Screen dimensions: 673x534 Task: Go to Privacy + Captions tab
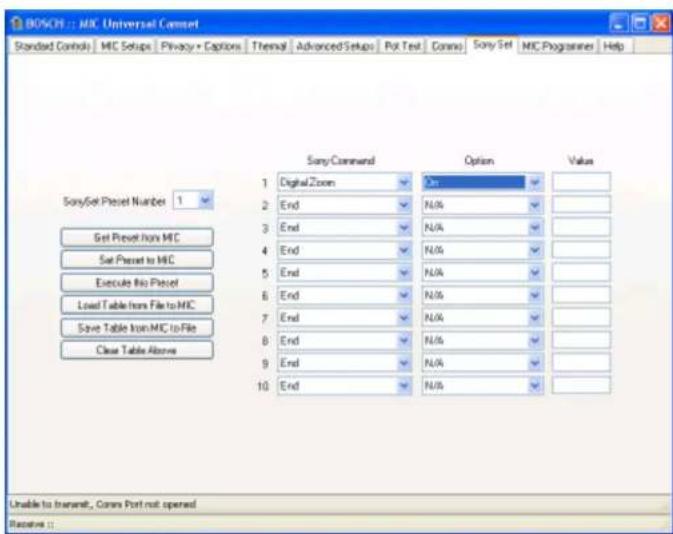(200, 46)
